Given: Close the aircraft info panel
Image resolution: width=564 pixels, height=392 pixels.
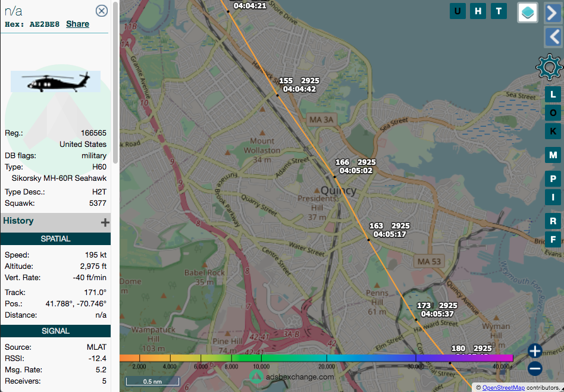Looking at the screenshot, I should [101, 11].
